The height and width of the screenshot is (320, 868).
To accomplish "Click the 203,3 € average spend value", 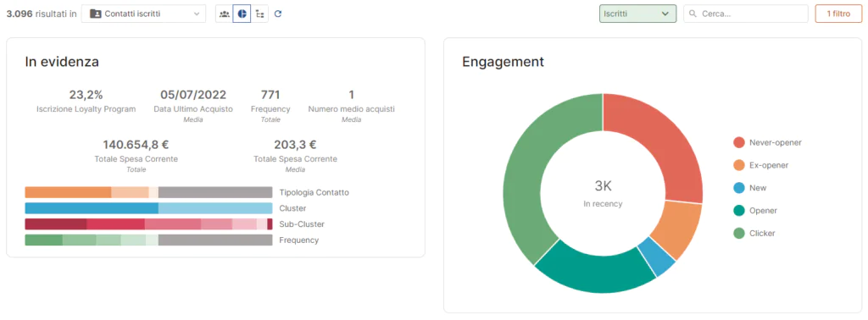I will [x=295, y=145].
